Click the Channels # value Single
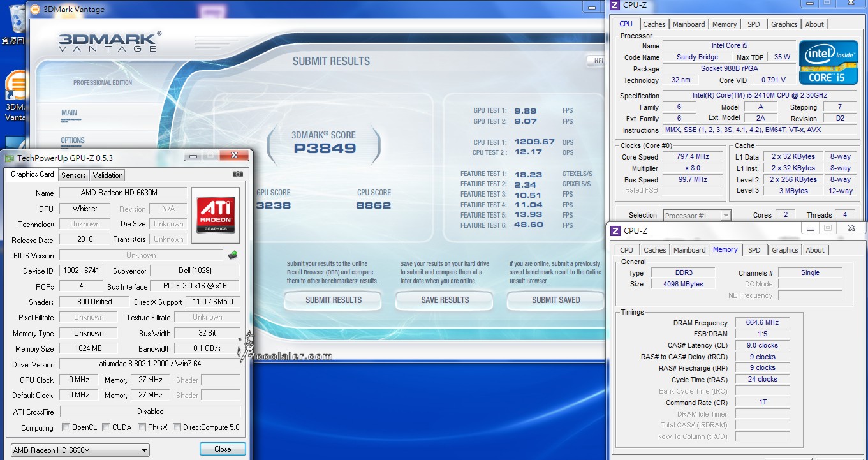Screen dimensions: 868x460 pyautogui.click(x=810, y=272)
